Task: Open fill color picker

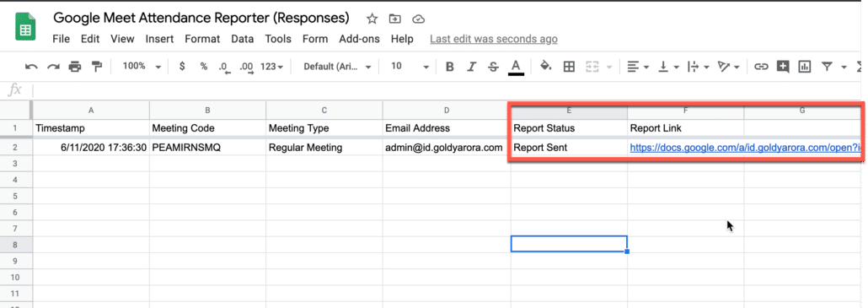Action: click(546, 67)
